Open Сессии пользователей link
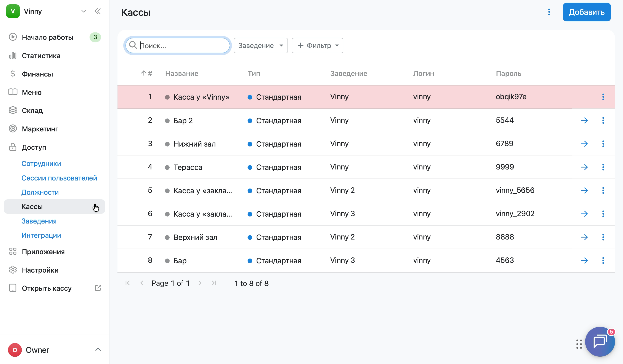623x364 pixels. coord(59,178)
